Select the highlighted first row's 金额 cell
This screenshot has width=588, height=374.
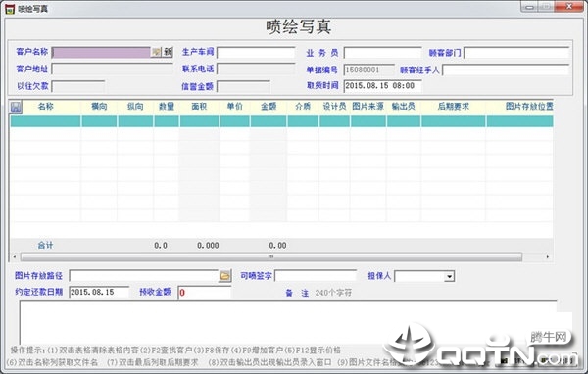[x=269, y=121]
